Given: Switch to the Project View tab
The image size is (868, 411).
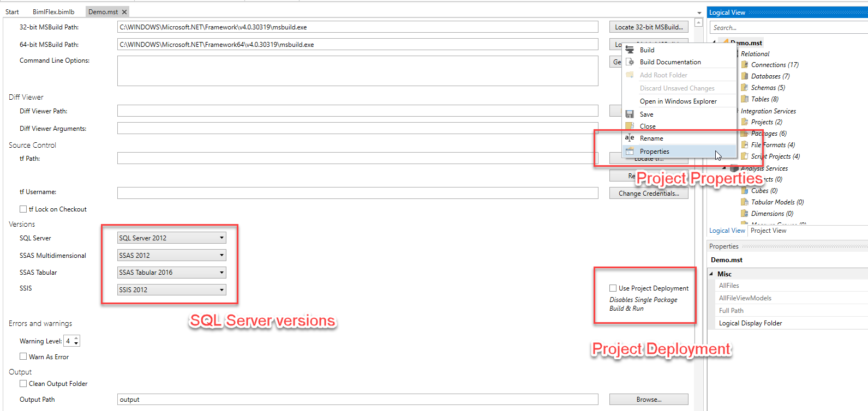Looking at the screenshot, I should pyautogui.click(x=768, y=231).
